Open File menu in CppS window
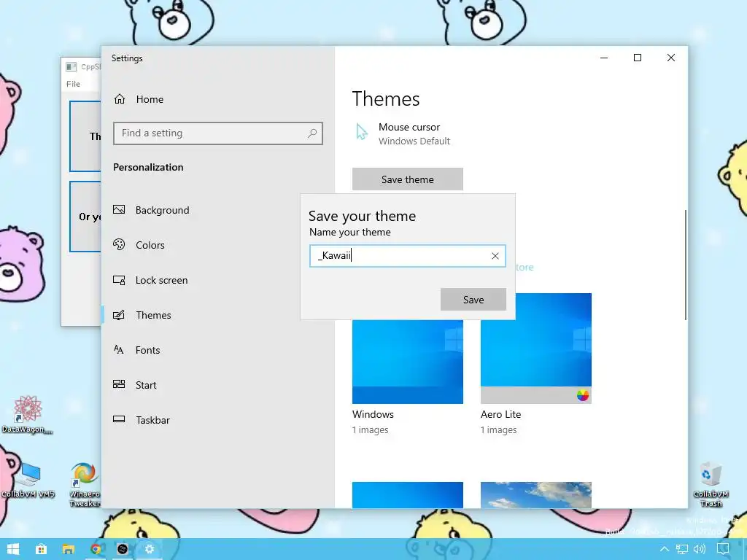The height and width of the screenshot is (560, 747). [x=74, y=84]
